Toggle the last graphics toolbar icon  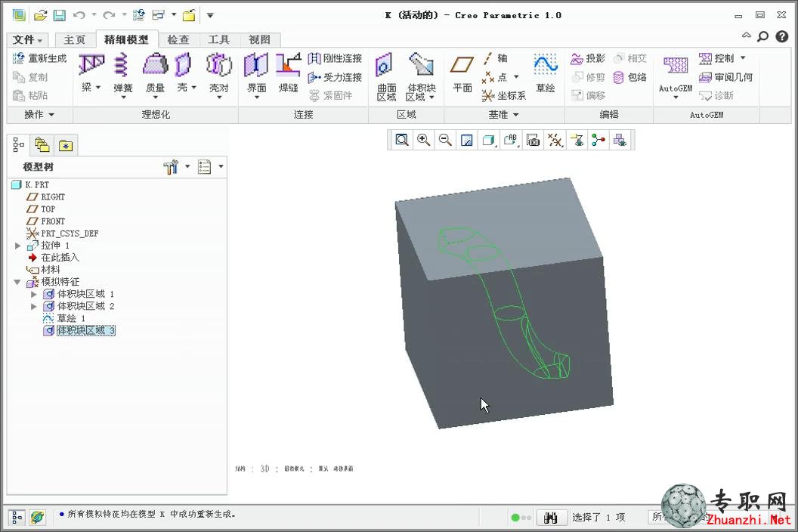(x=620, y=140)
